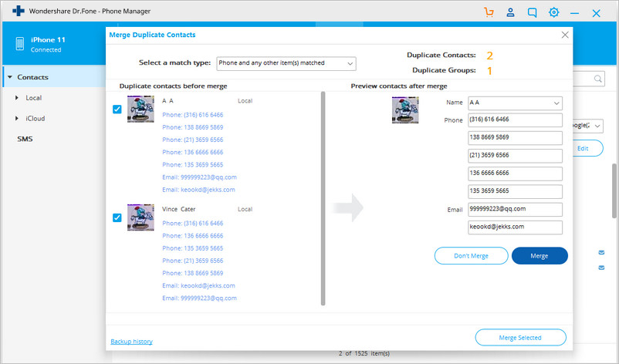
Task: Click the (316) 616 6466 phone field
Action: coord(515,120)
